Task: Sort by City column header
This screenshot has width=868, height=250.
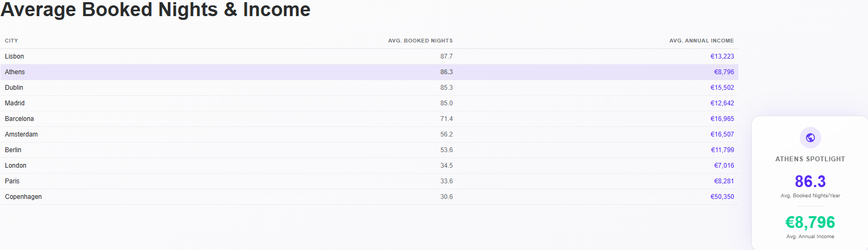Action: [11, 41]
